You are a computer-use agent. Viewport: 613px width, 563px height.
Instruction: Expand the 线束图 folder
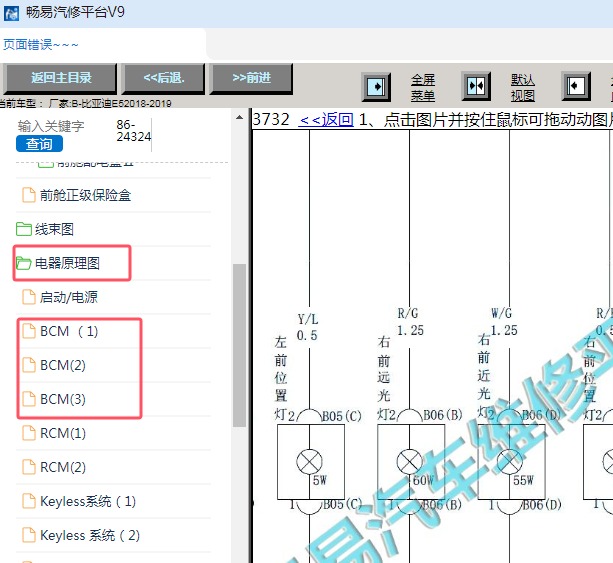[54, 229]
